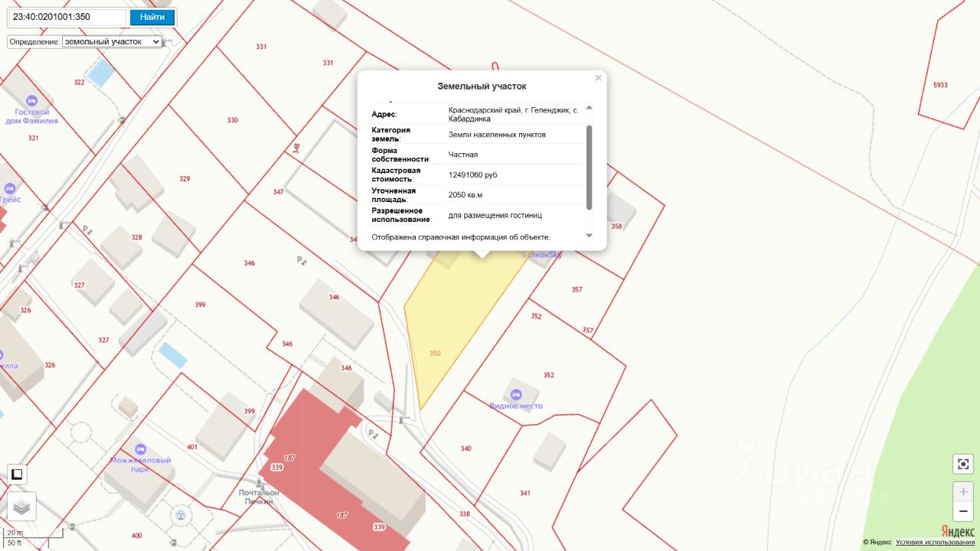
Task: Click the Найти search button
Action: [152, 17]
